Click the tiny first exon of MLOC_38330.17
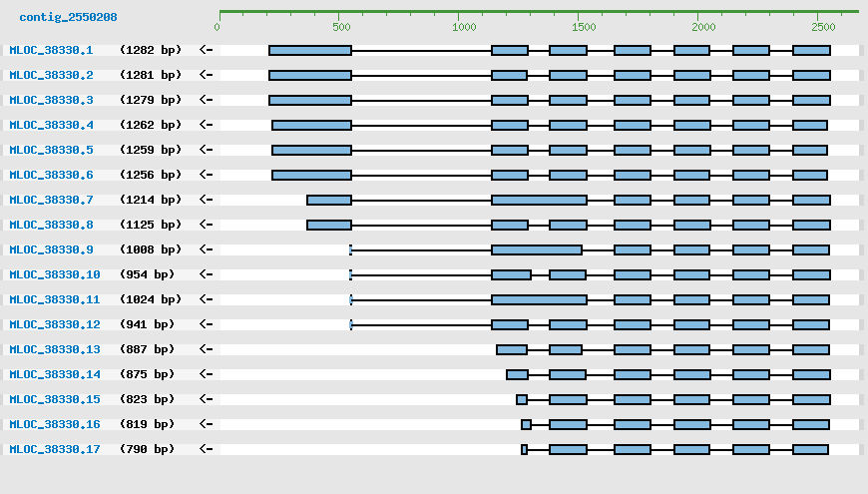The width and height of the screenshot is (868, 494). pyautogui.click(x=524, y=449)
